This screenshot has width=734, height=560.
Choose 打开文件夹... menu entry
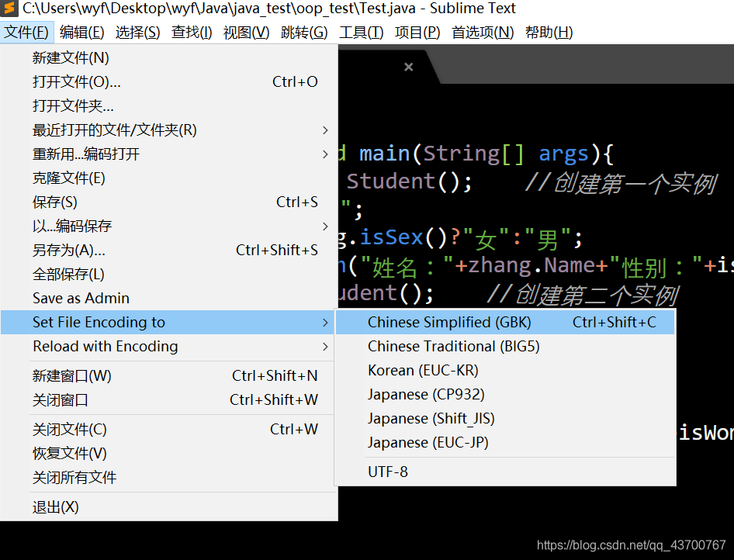(x=168, y=106)
